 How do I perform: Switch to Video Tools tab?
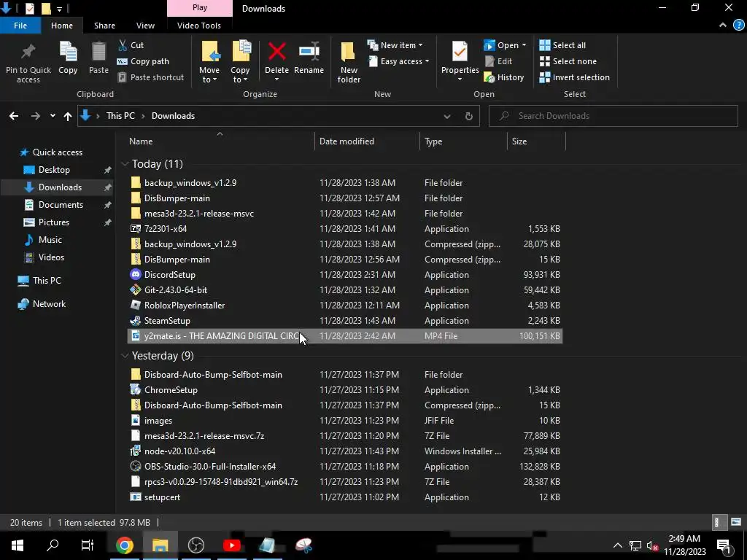point(199,26)
